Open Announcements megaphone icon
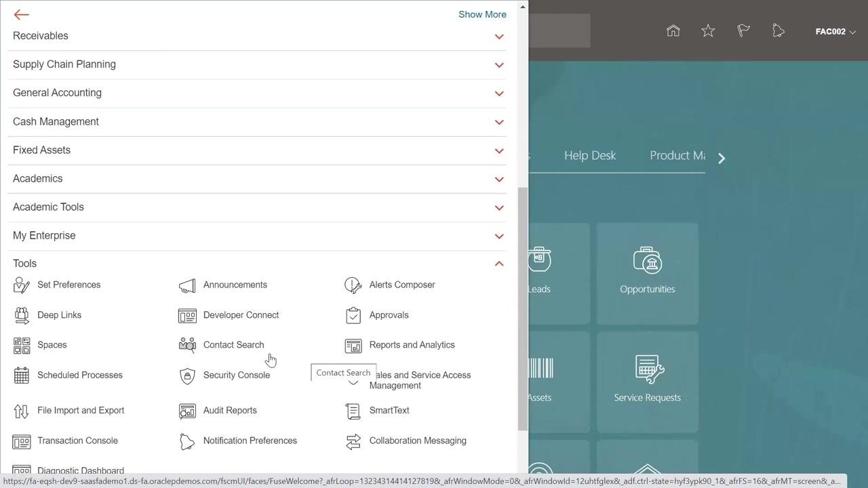868x488 pixels. pos(187,285)
